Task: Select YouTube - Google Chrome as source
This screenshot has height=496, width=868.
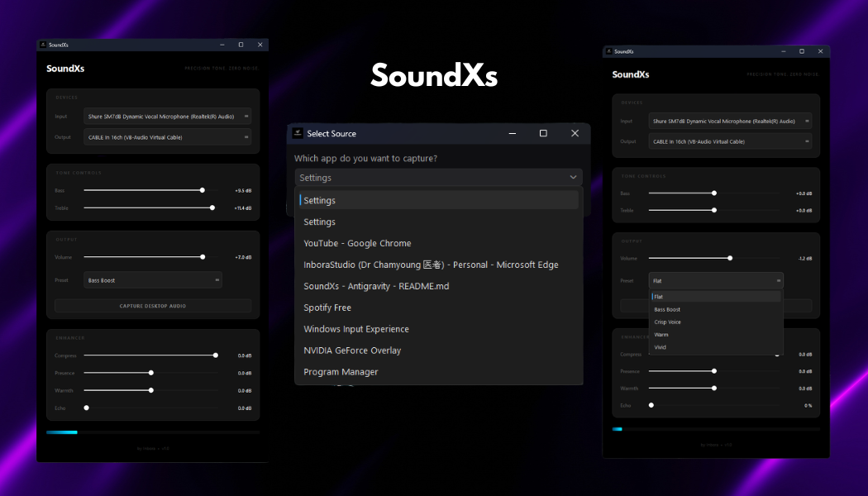Action: tap(438, 244)
